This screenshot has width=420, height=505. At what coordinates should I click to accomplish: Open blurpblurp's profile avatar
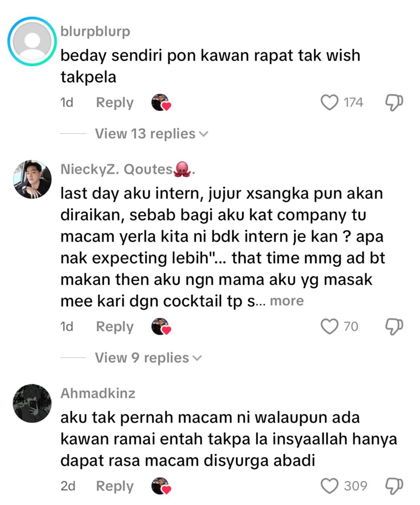pyautogui.click(x=32, y=41)
